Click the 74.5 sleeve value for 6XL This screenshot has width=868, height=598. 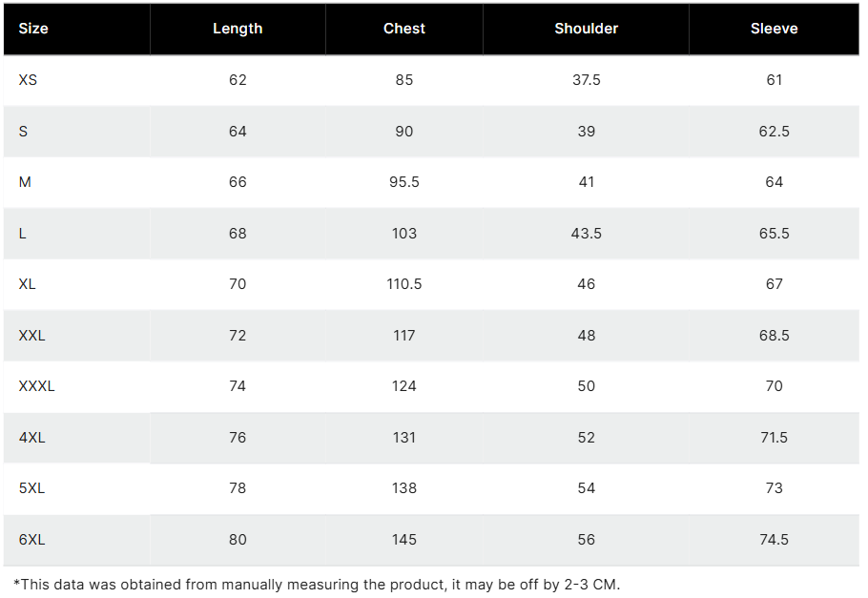774,540
